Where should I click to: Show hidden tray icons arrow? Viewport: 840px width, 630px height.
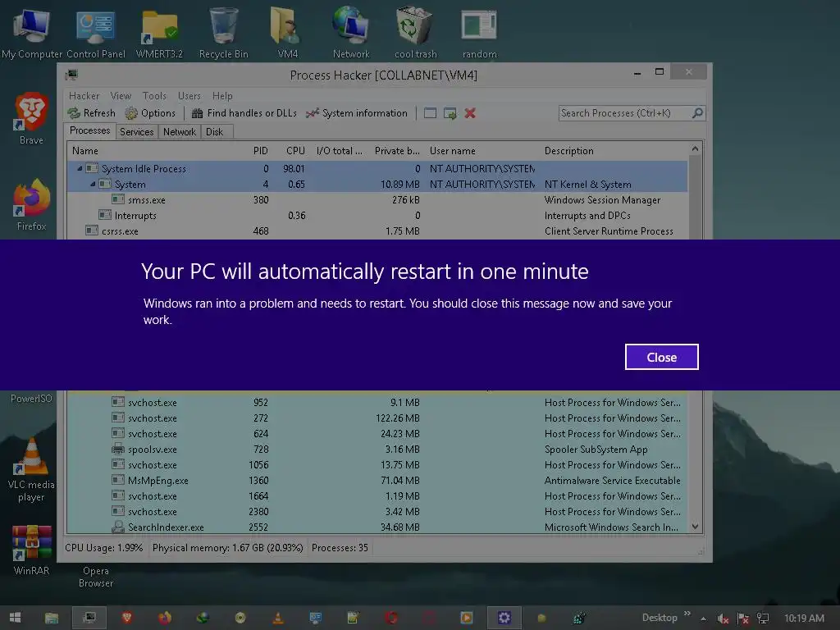point(703,619)
